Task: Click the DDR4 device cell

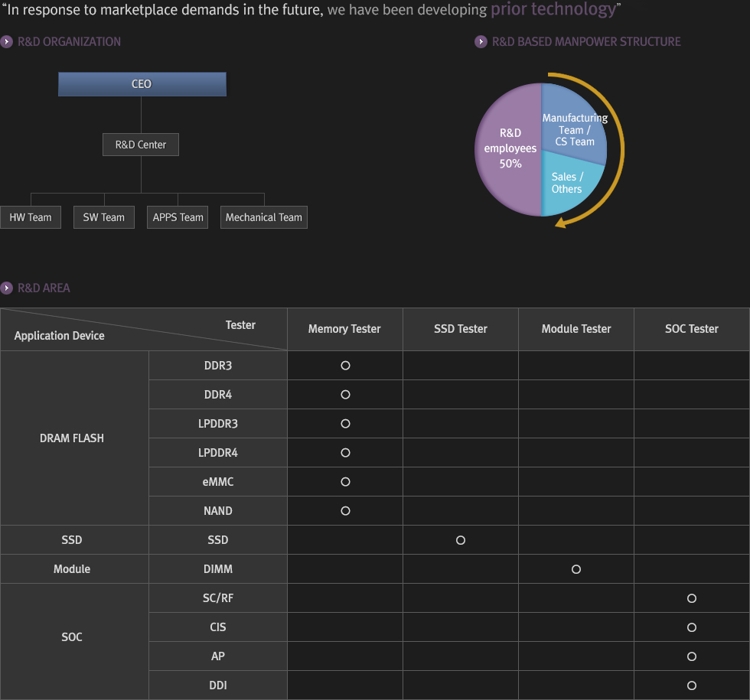Action: (x=218, y=395)
